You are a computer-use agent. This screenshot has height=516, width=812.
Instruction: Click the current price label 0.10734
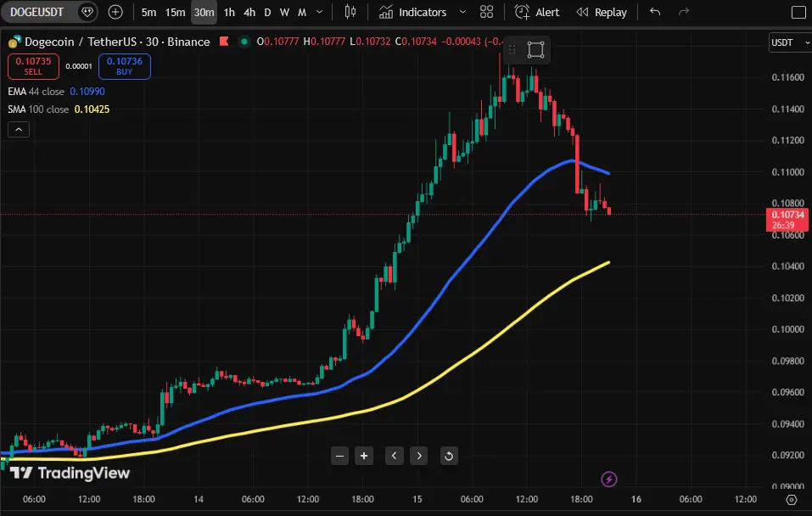pyautogui.click(x=787, y=219)
